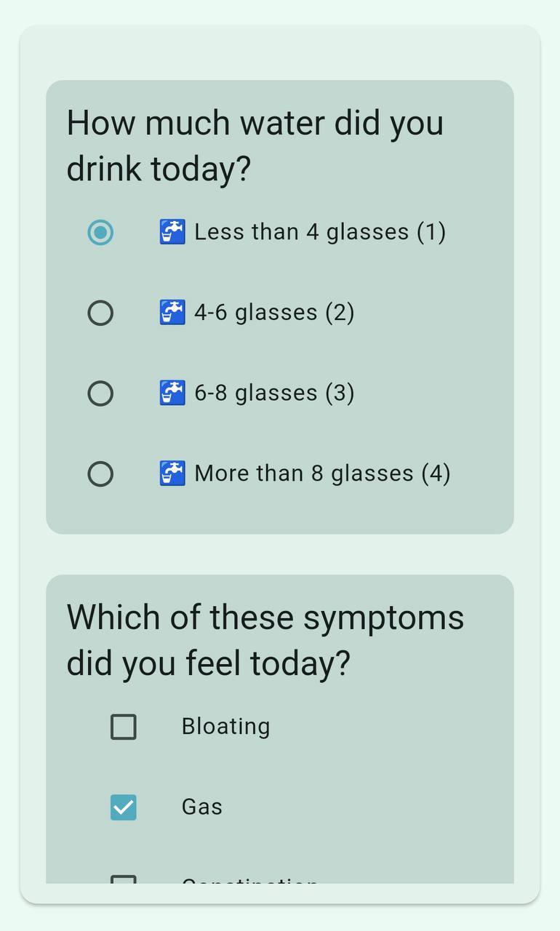This screenshot has height=931, width=560.
Task: Click the water tap icon beside 'Less than 4 glasses'
Action: point(172,232)
